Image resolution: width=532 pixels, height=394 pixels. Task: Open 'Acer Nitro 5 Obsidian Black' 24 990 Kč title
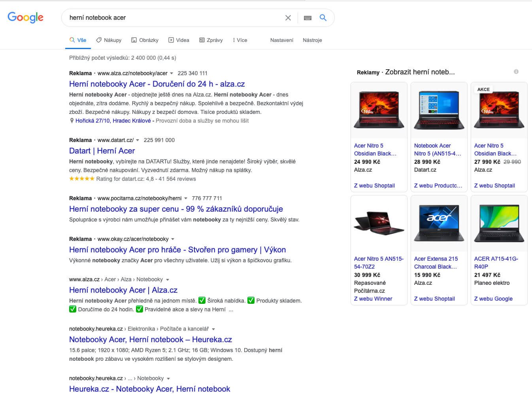point(375,150)
